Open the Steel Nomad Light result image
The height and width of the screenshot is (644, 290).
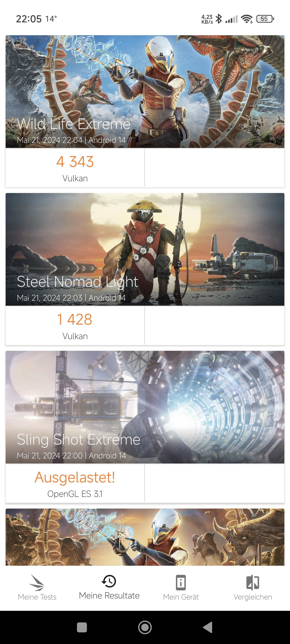145,249
